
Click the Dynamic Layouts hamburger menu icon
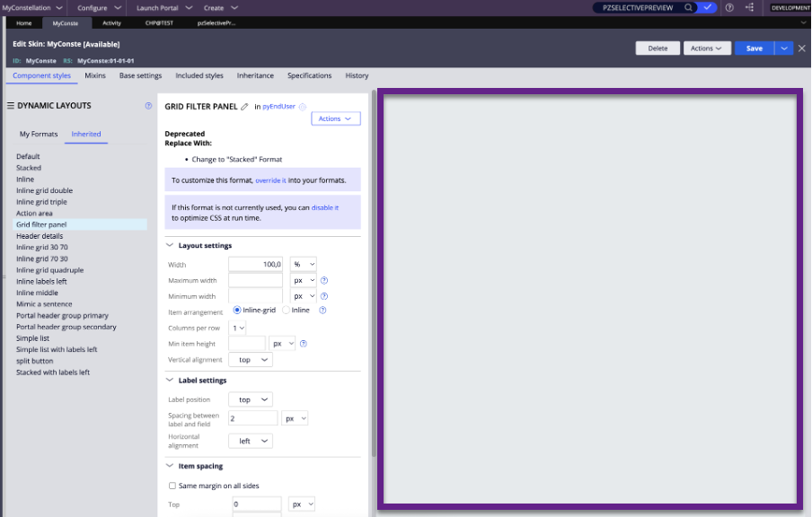(11, 106)
